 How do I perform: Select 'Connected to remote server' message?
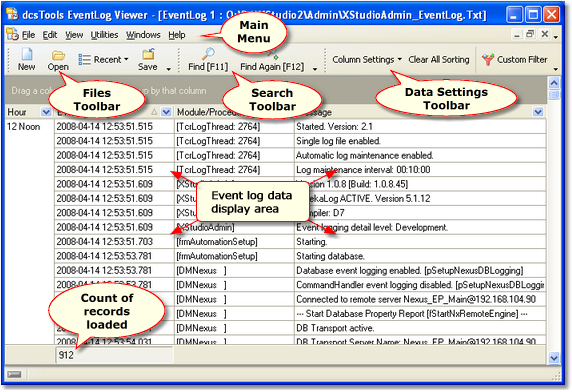(x=420, y=299)
